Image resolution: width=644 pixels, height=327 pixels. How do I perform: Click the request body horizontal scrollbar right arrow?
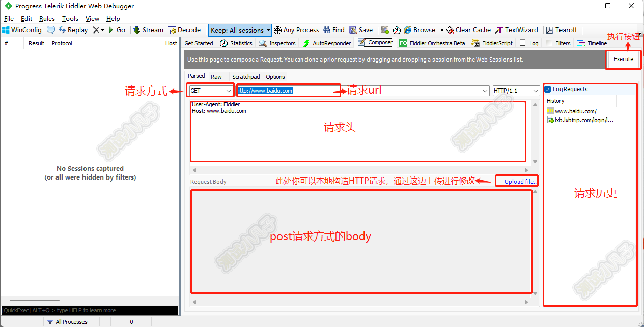point(527,302)
